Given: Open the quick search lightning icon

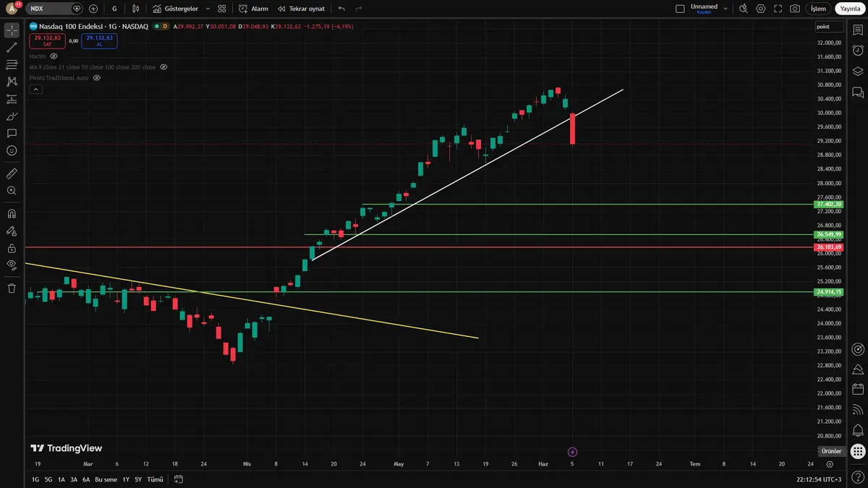Looking at the screenshot, I should point(744,9).
